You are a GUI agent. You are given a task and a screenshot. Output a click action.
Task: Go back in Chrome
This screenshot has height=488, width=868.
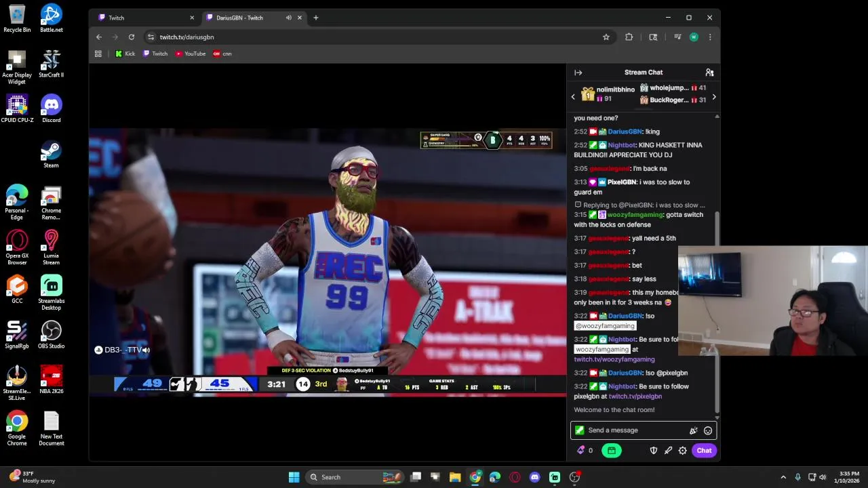coord(99,37)
